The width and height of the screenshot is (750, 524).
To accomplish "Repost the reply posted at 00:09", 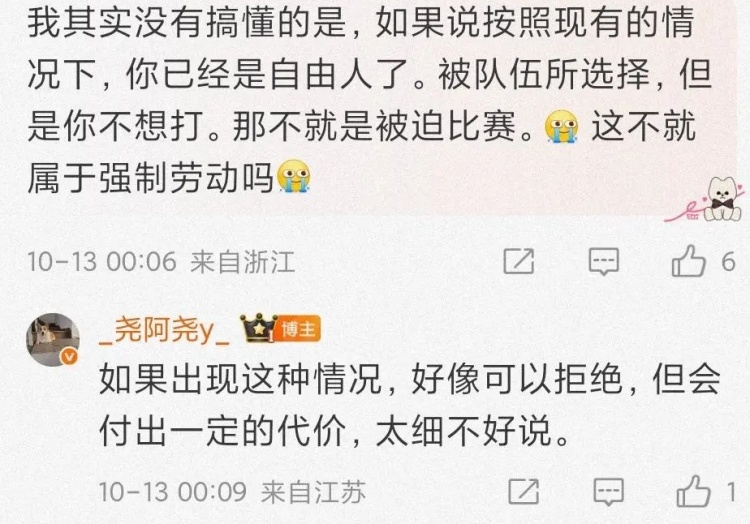I will coord(524,491).
